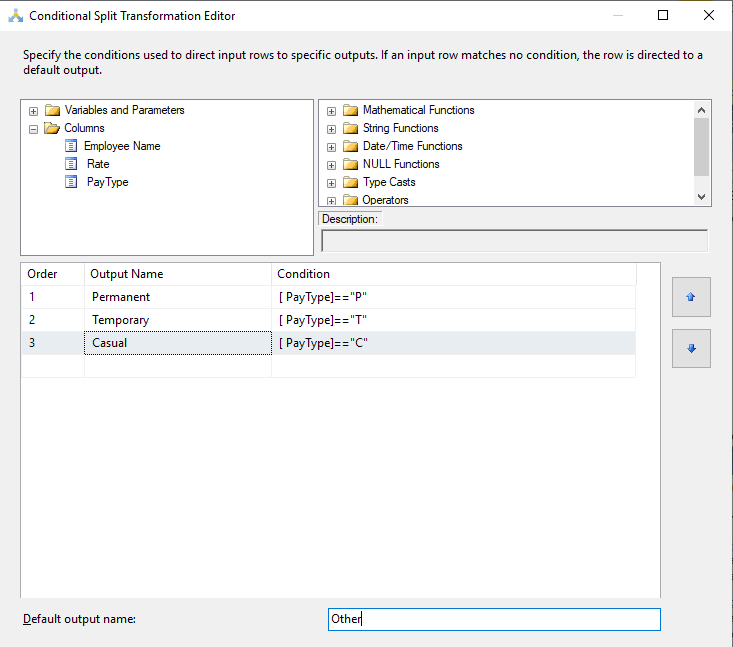
Task: Select the Operators tree item
Action: (x=385, y=200)
